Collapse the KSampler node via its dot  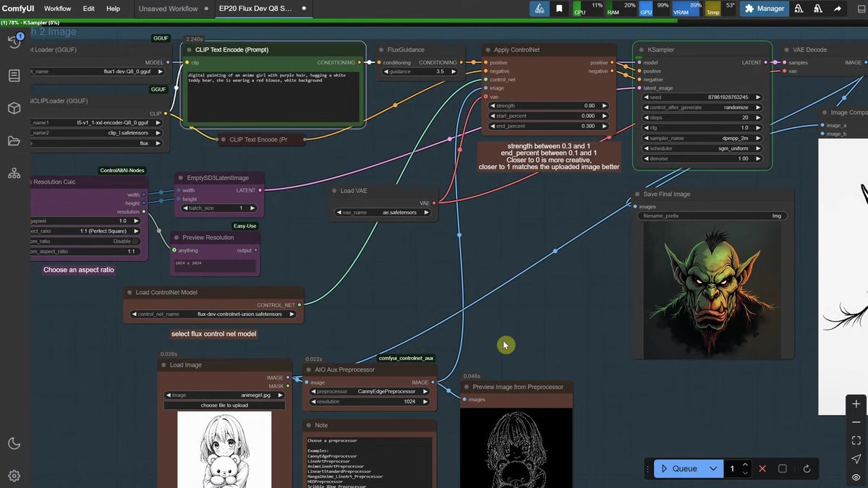tap(640, 50)
